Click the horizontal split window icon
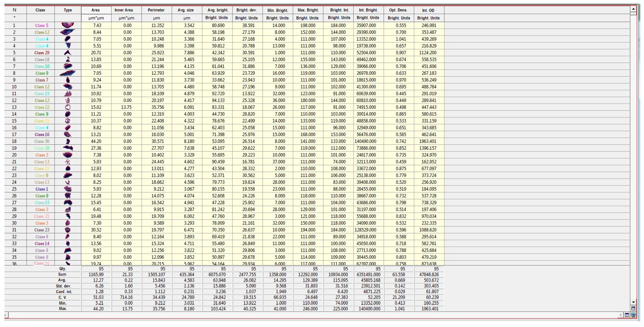This screenshot has height=327, width=644. coord(633,308)
